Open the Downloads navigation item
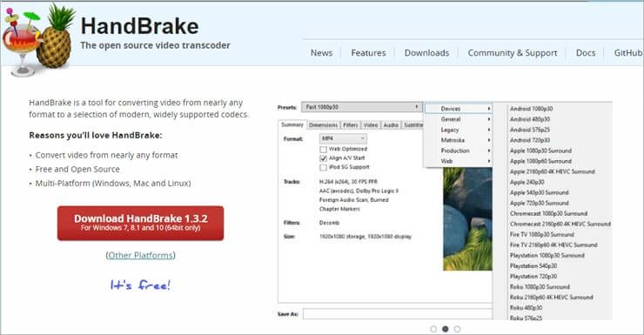 pyautogui.click(x=426, y=53)
